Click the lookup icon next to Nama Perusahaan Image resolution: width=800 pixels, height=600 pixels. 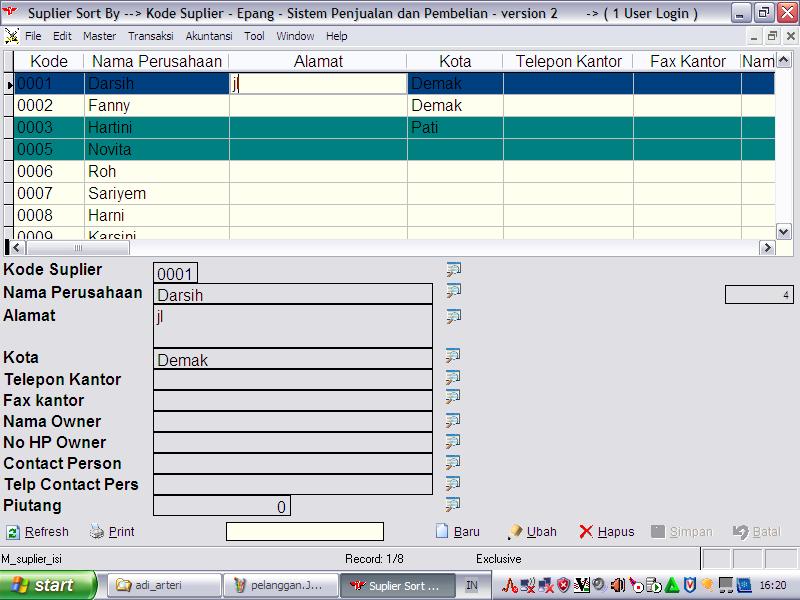(453, 291)
